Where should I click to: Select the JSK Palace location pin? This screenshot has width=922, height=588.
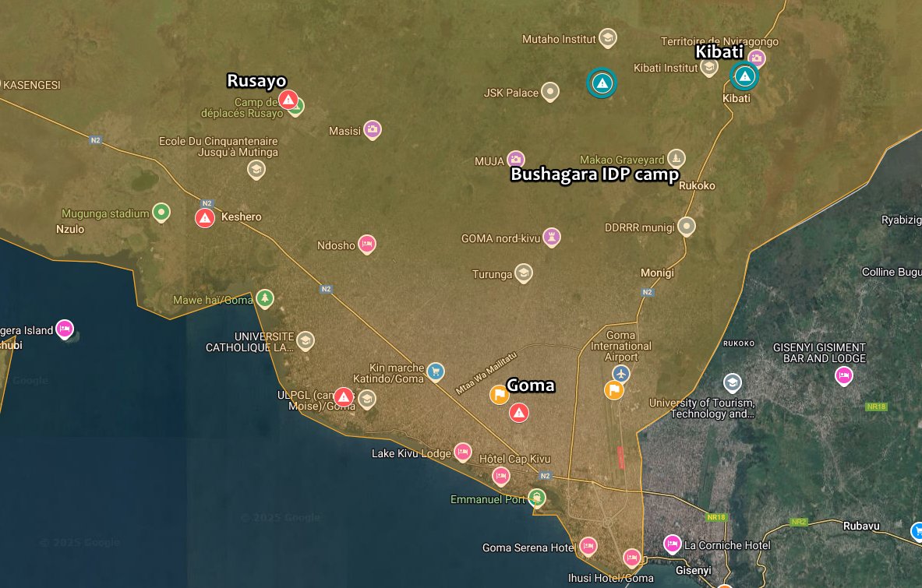tap(549, 92)
